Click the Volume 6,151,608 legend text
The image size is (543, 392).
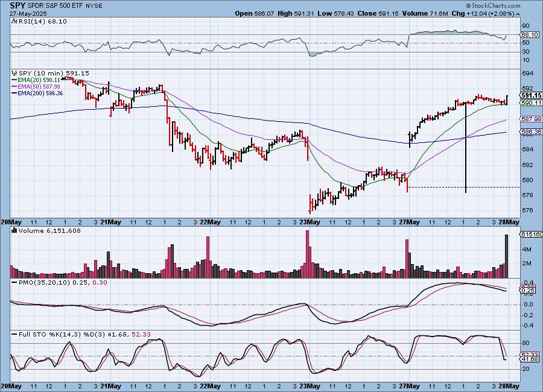coord(49,230)
